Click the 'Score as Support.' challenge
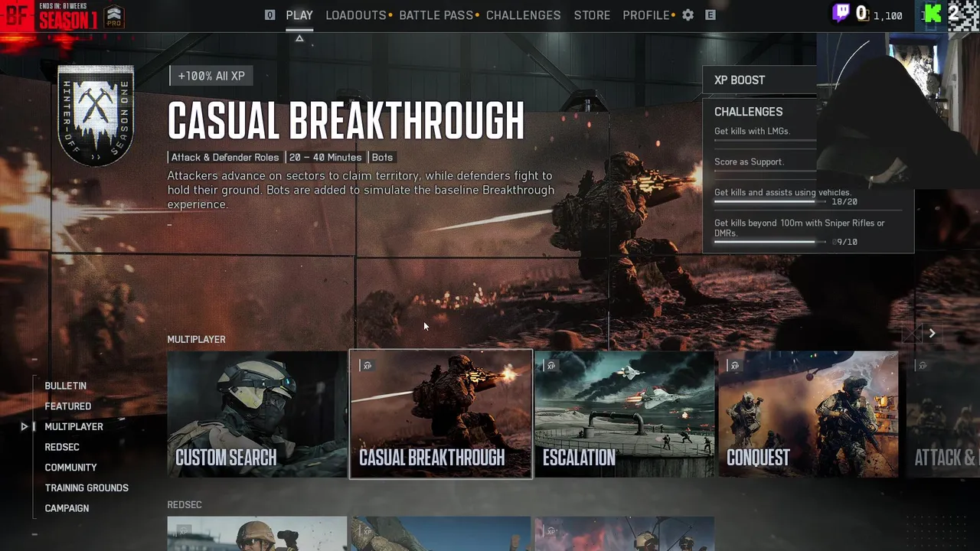The image size is (980, 551). tap(749, 161)
